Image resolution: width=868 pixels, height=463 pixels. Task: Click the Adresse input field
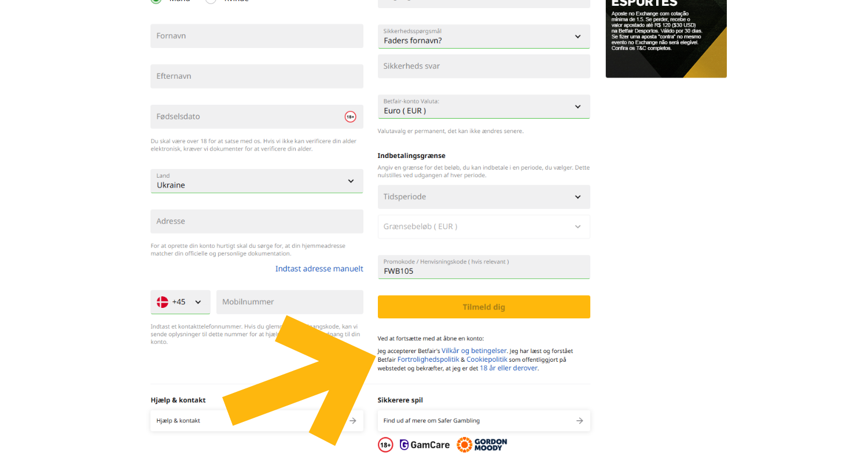click(x=257, y=222)
